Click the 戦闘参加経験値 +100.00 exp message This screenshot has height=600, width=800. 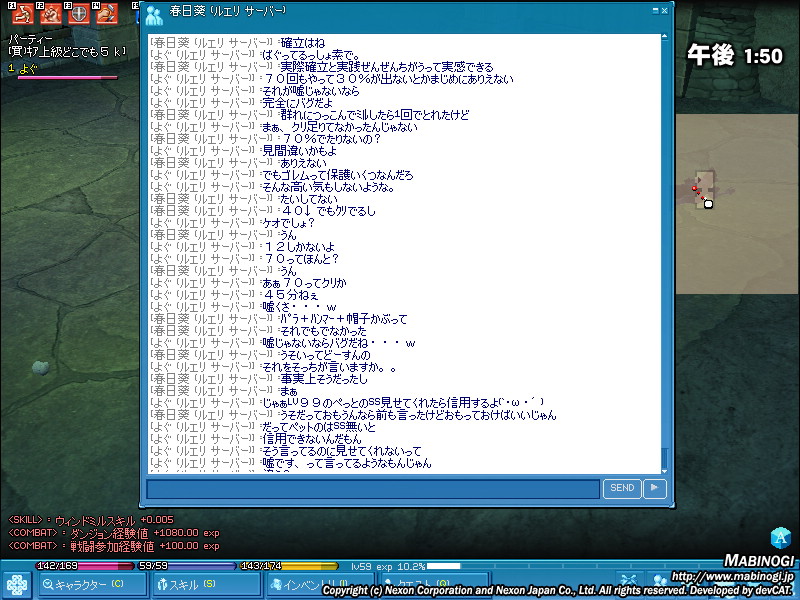114,546
